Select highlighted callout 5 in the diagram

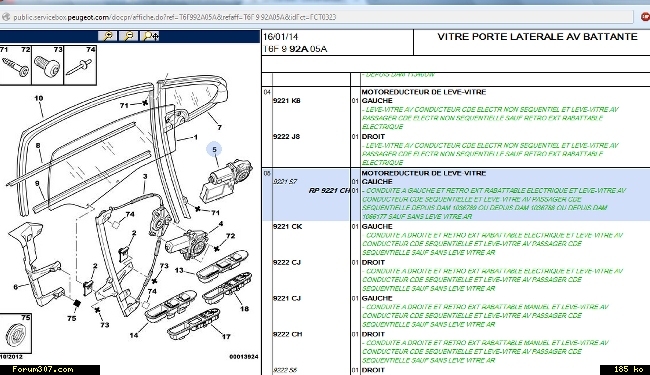pos(214,150)
